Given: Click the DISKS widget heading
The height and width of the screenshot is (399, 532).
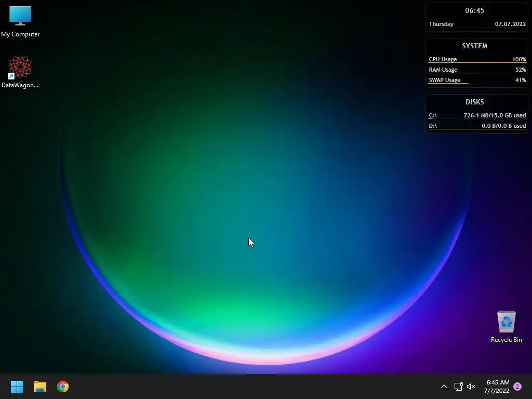Looking at the screenshot, I should click(x=474, y=102).
